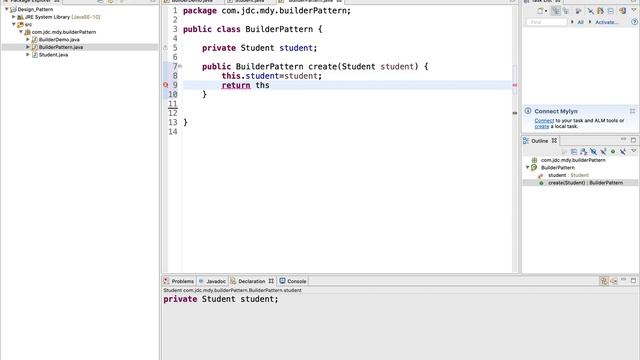
Task: Click red error mark in overview ruler
Action: click(515, 85)
